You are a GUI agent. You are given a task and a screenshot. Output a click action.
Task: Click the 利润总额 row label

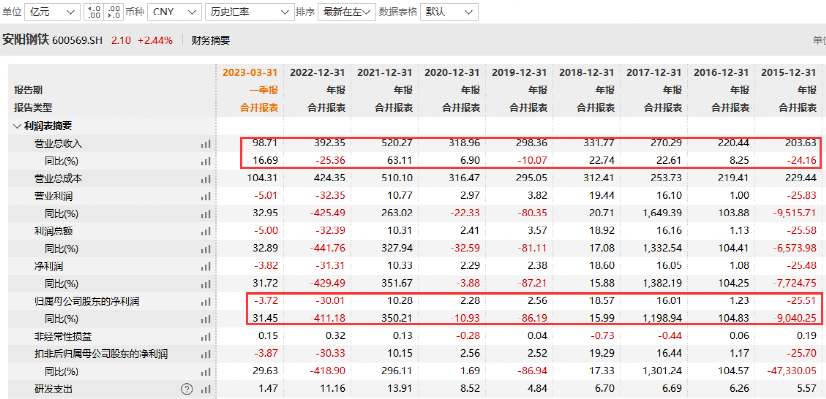click(x=53, y=232)
